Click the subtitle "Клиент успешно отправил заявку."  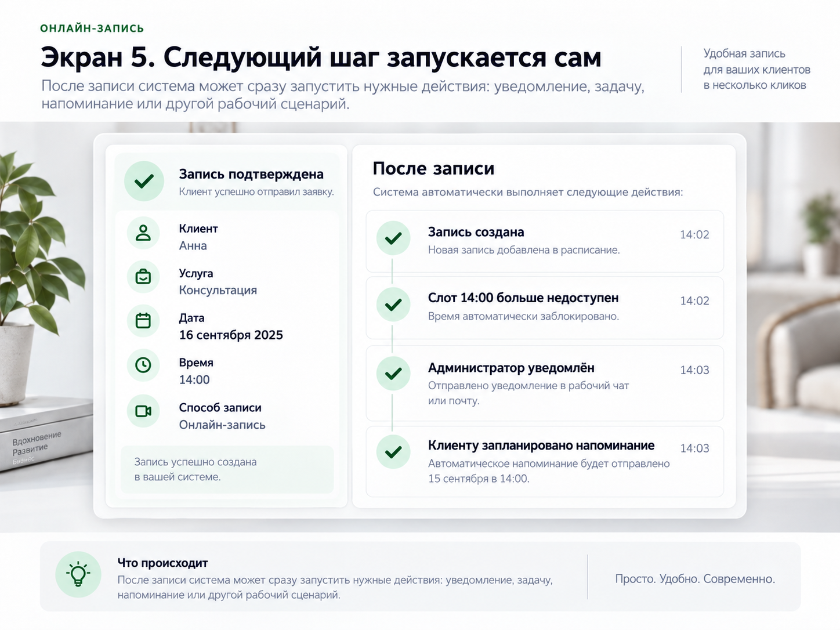coord(256,192)
